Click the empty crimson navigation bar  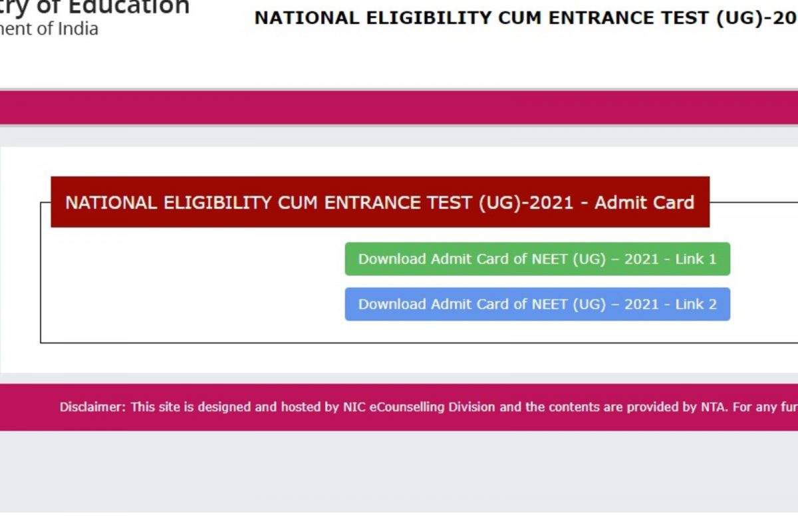[399, 108]
